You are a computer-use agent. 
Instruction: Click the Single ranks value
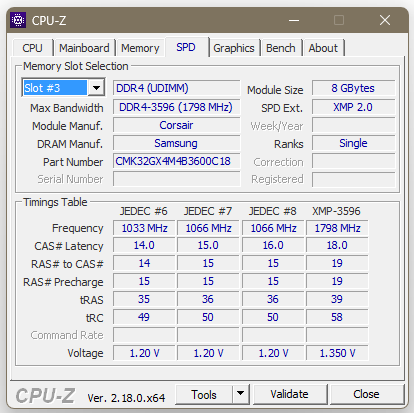(x=353, y=143)
